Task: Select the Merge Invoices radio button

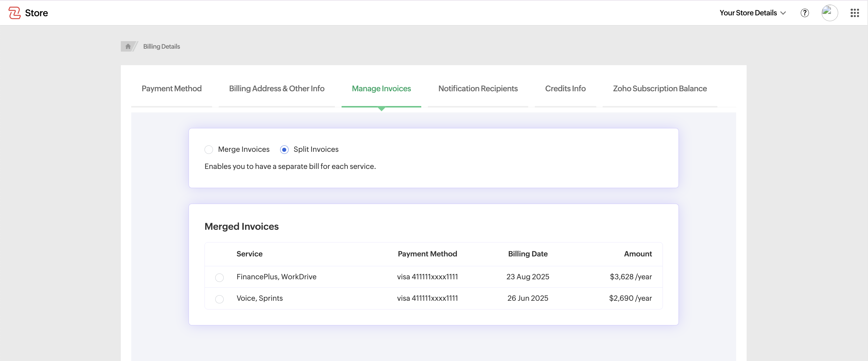Action: (x=209, y=150)
